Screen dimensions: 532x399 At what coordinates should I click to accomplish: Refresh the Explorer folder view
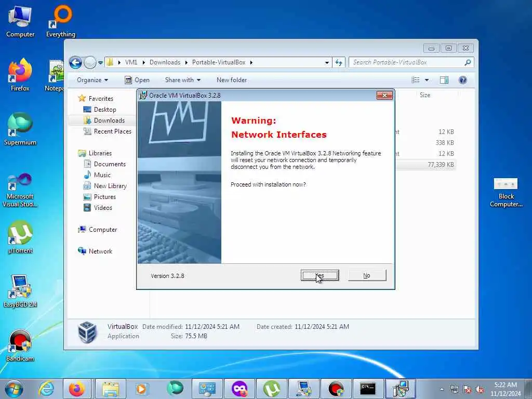click(x=339, y=62)
